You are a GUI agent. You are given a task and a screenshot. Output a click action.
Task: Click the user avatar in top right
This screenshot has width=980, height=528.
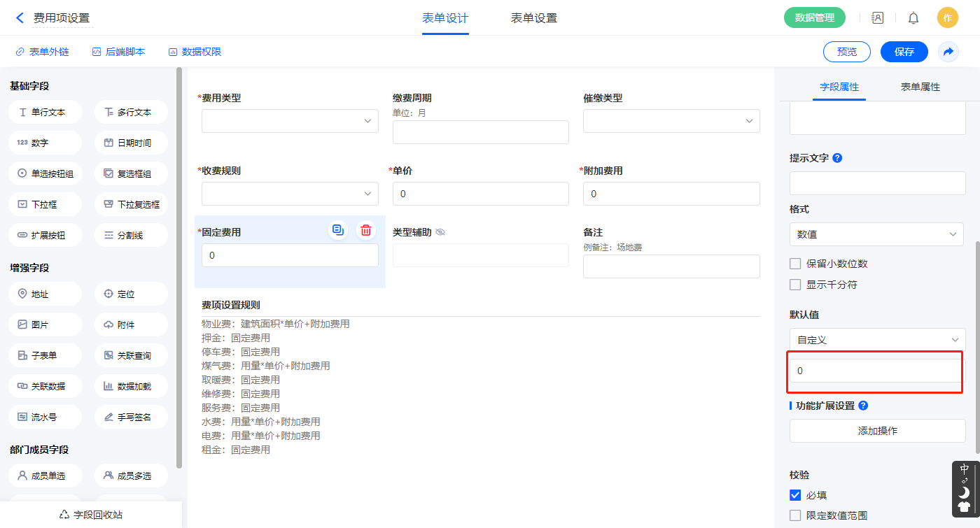(x=947, y=18)
